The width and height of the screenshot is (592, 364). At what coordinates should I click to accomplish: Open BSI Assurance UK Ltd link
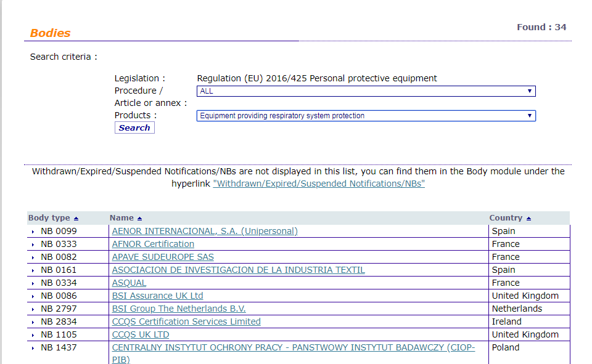[x=157, y=296]
